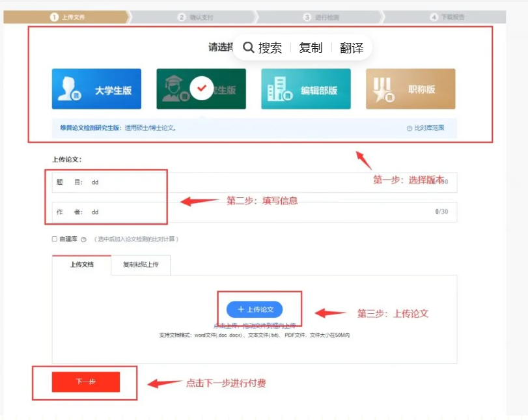
Task: Click the magnifier search icon in popup
Action: [x=248, y=48]
